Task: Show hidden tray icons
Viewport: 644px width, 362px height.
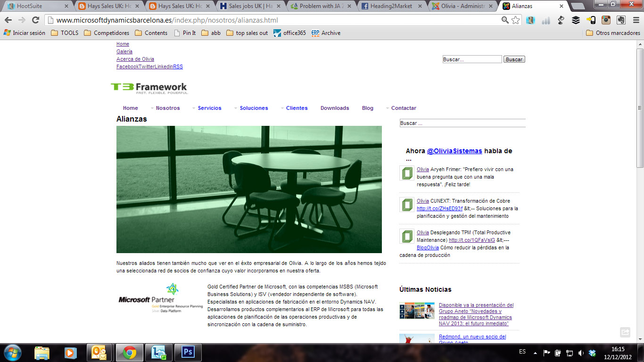Action: tap(535, 353)
